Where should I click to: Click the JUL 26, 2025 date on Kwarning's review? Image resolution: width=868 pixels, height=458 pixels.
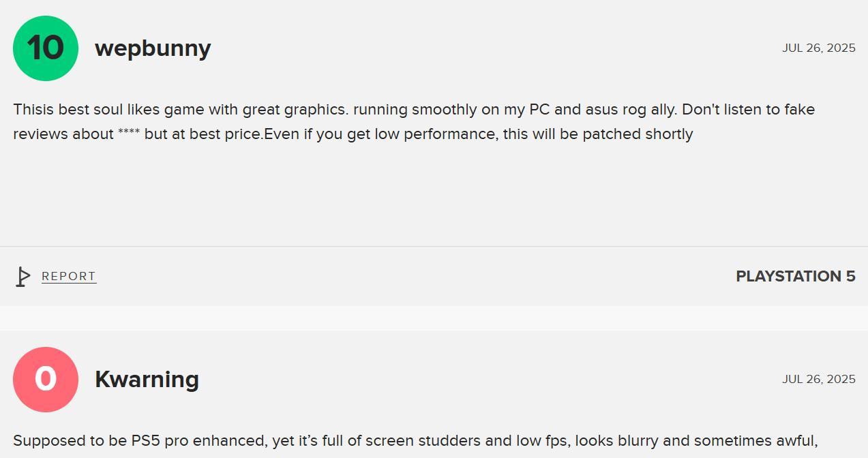(x=819, y=380)
